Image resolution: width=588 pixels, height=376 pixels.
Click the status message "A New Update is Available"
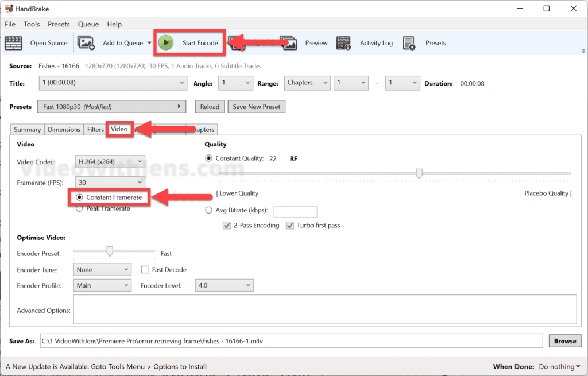[x=47, y=367]
